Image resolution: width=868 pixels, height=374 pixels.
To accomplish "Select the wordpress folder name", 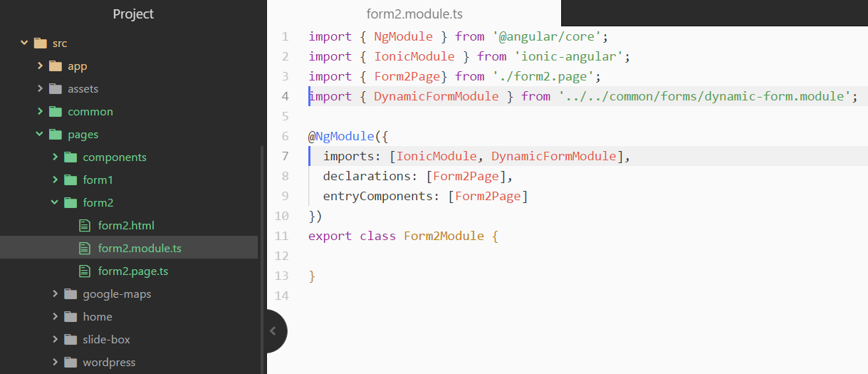I will (109, 363).
